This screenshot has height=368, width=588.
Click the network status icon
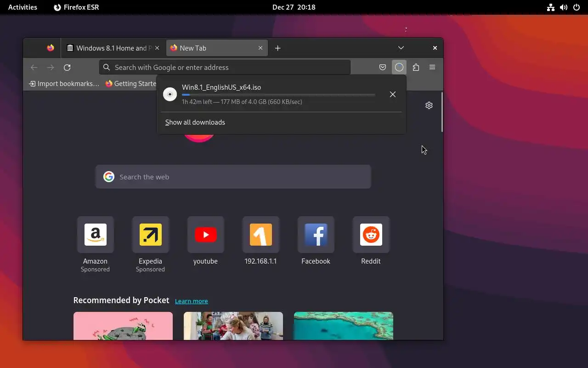pos(551,7)
